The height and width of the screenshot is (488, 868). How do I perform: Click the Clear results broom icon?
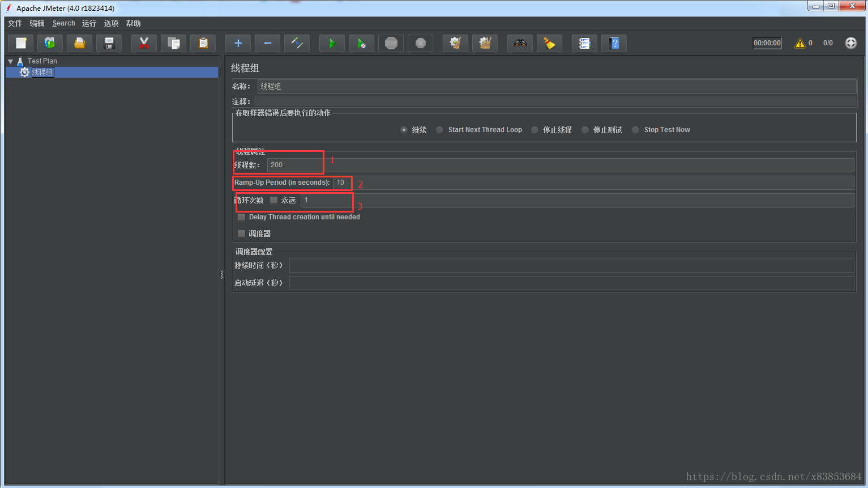tap(455, 43)
